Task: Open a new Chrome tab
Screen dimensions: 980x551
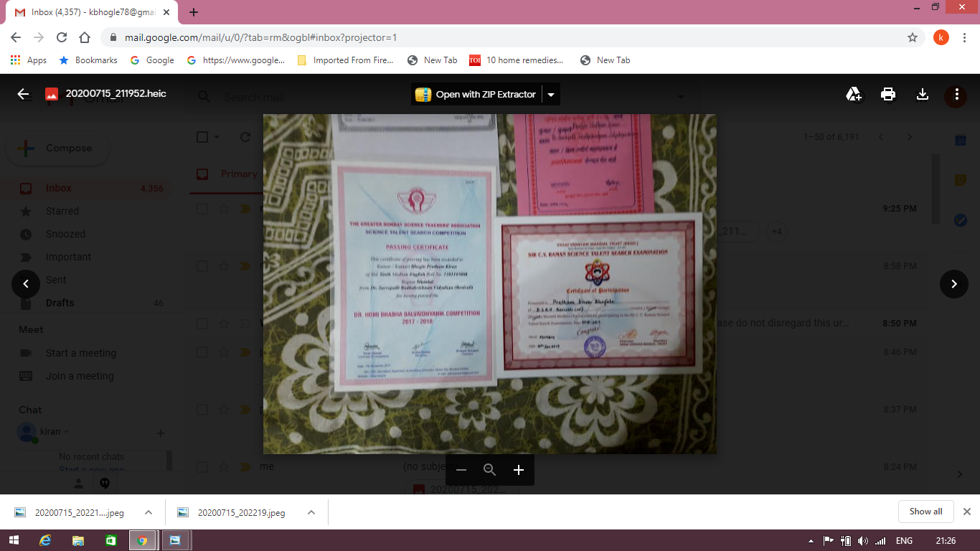Action: click(194, 12)
